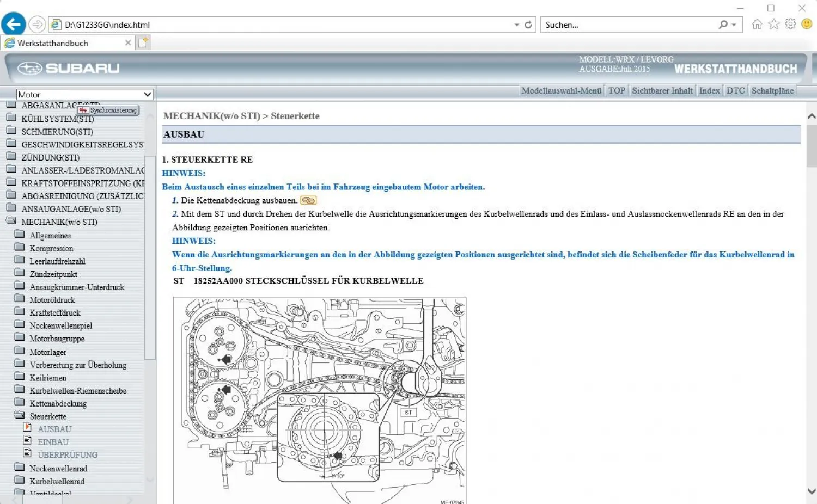Image resolution: width=817 pixels, height=504 pixels.
Task: Click the new tab button
Action: point(143,42)
